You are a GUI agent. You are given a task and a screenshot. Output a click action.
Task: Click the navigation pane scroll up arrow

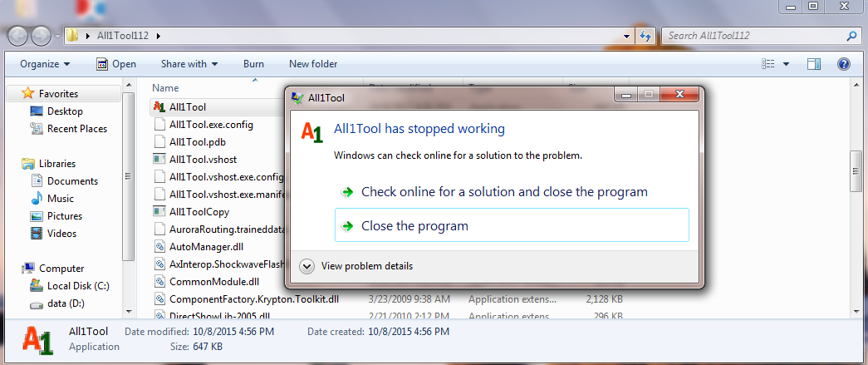[129, 86]
